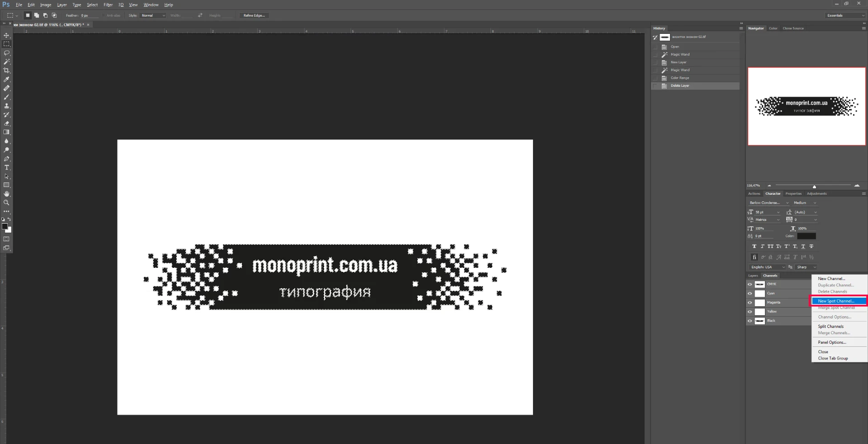Hide the Cyan channel
Viewport: 868px width, 444px height.
click(750, 294)
